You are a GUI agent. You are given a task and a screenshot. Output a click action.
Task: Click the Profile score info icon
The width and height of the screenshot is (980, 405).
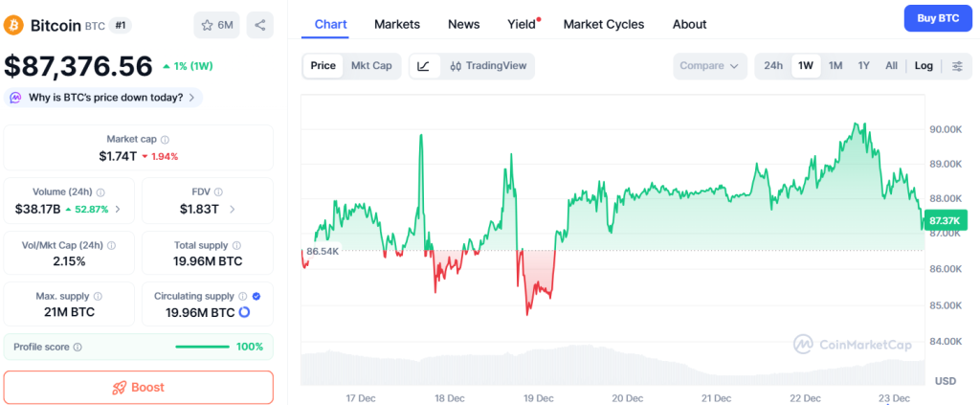point(78,347)
